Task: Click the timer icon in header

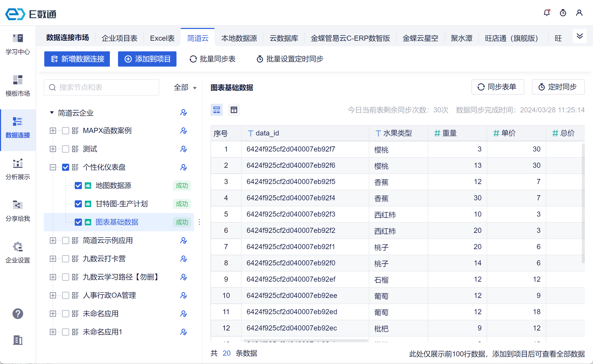Action: [x=563, y=13]
